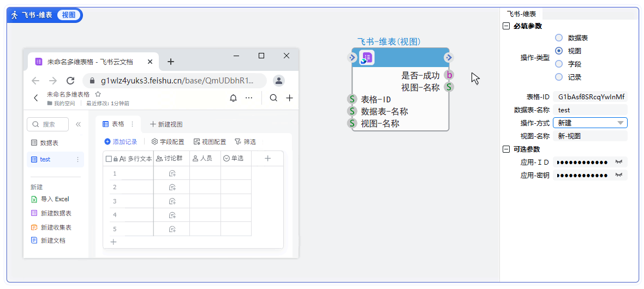This screenshot has height=289, width=644.
Task: Open 字段配置 settings
Action: (168, 142)
